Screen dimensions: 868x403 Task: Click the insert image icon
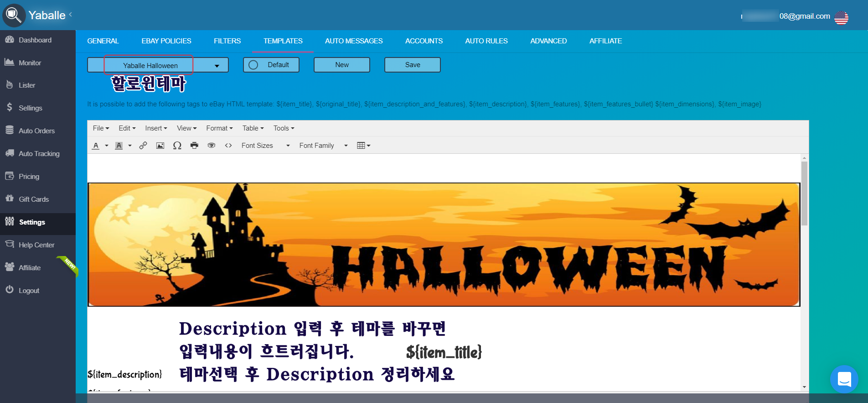tap(160, 145)
